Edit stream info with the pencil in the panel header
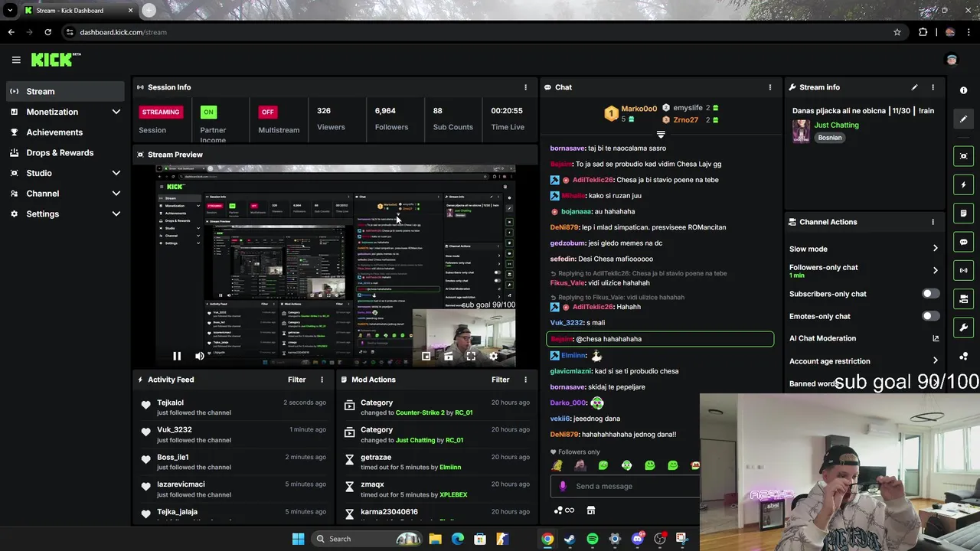The height and width of the screenshot is (551, 980). [914, 87]
